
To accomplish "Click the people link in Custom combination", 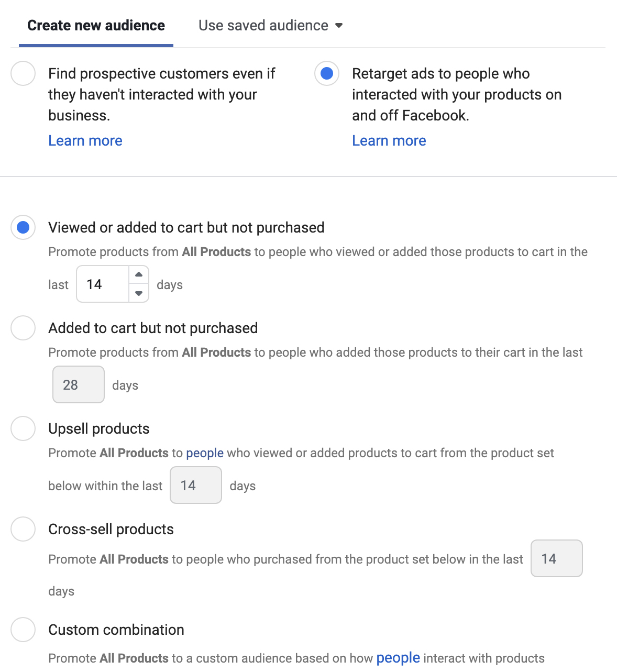I will point(398,658).
